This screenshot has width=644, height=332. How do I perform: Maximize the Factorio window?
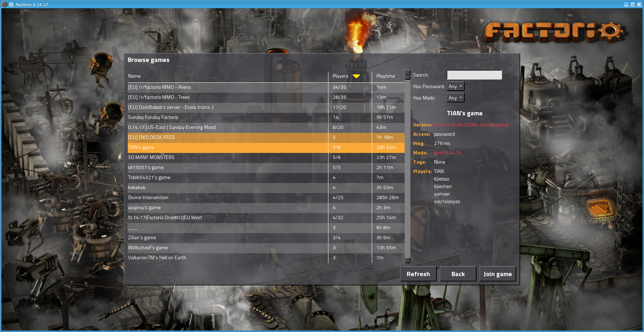pos(633,5)
